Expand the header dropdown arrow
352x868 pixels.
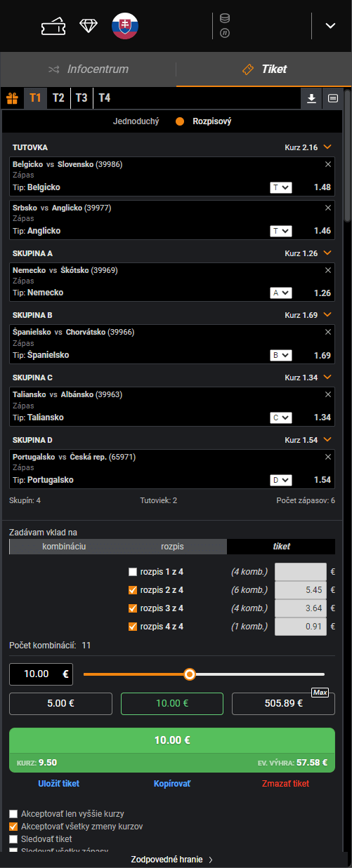click(331, 26)
